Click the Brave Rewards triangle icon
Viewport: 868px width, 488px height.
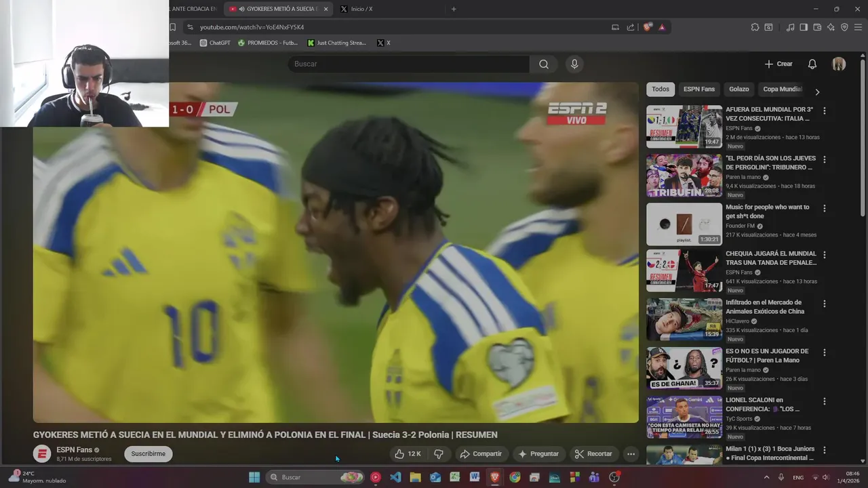coord(662,27)
